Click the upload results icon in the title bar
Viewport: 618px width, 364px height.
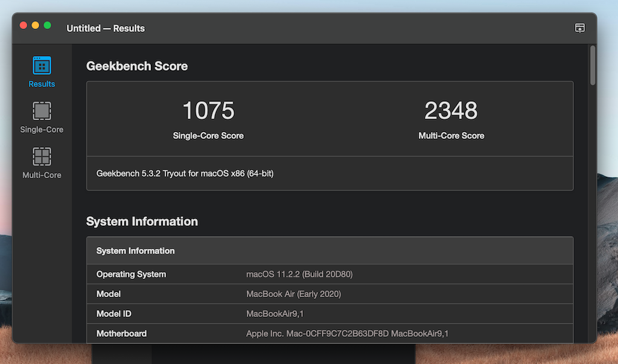[x=580, y=28]
